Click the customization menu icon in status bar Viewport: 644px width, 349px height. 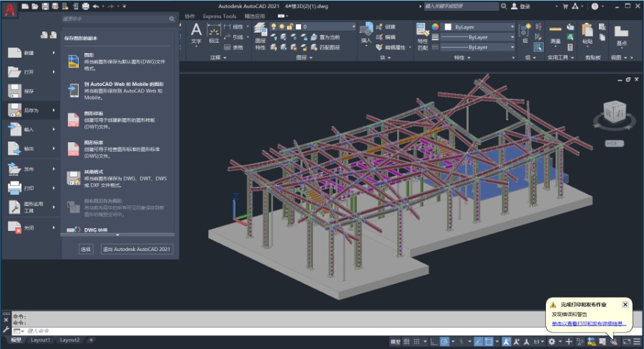coord(637,342)
